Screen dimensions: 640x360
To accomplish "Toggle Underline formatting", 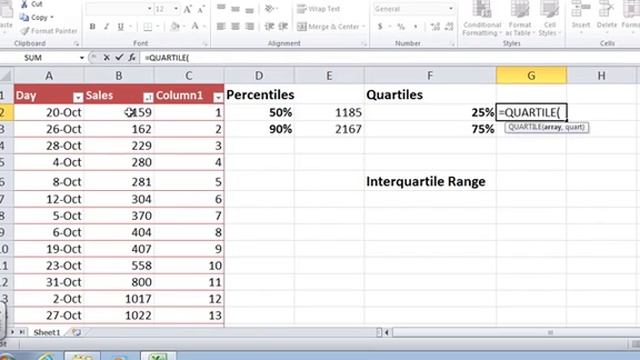I will pyautogui.click(x=120, y=27).
